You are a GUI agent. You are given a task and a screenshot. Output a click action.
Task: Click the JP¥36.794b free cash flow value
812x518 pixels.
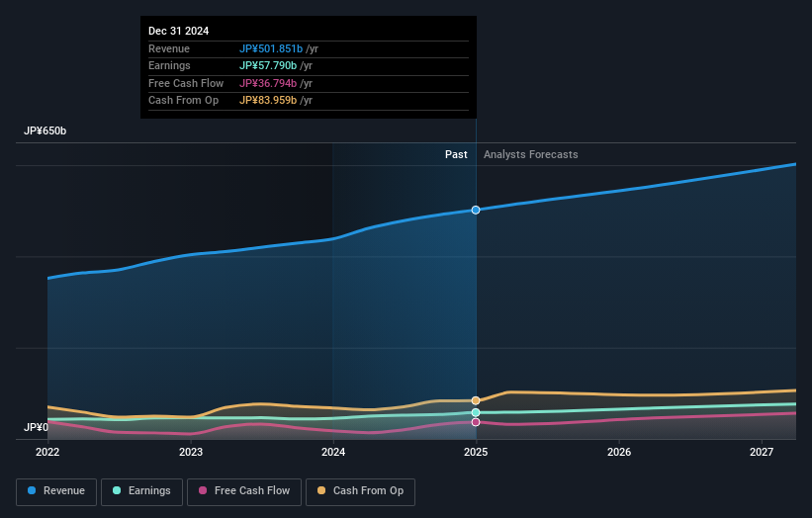(x=268, y=83)
